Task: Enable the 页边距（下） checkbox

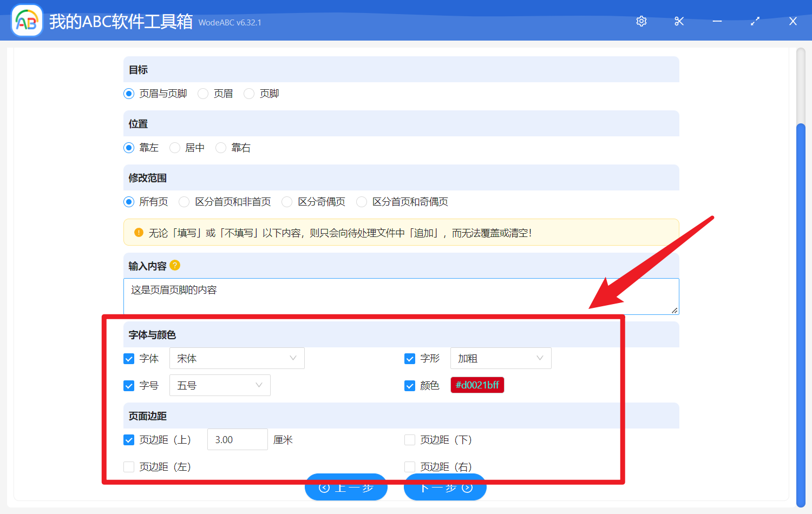Action: pos(410,439)
